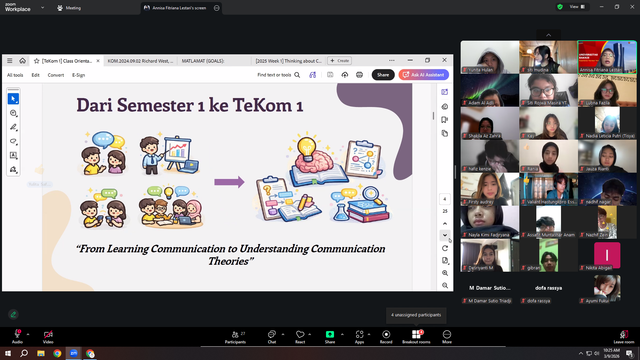Zoom out on the PDF page
The image size is (640, 360).
(x=445, y=285)
